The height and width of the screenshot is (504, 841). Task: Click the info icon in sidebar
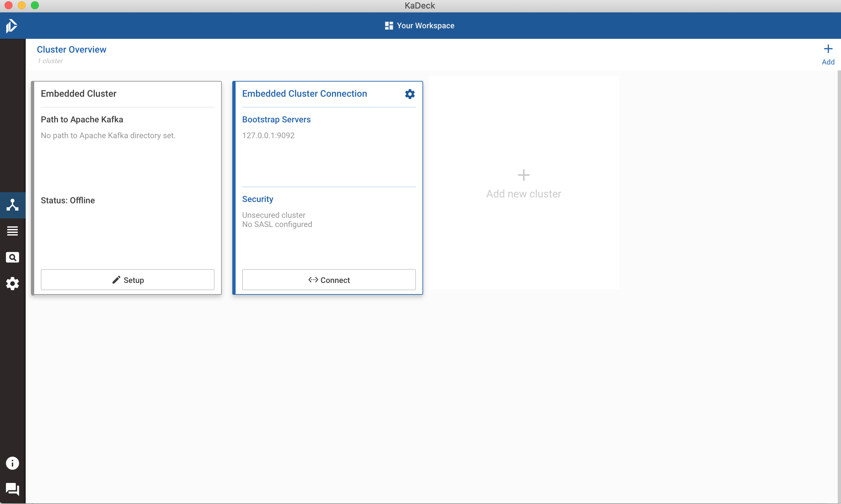(13, 463)
